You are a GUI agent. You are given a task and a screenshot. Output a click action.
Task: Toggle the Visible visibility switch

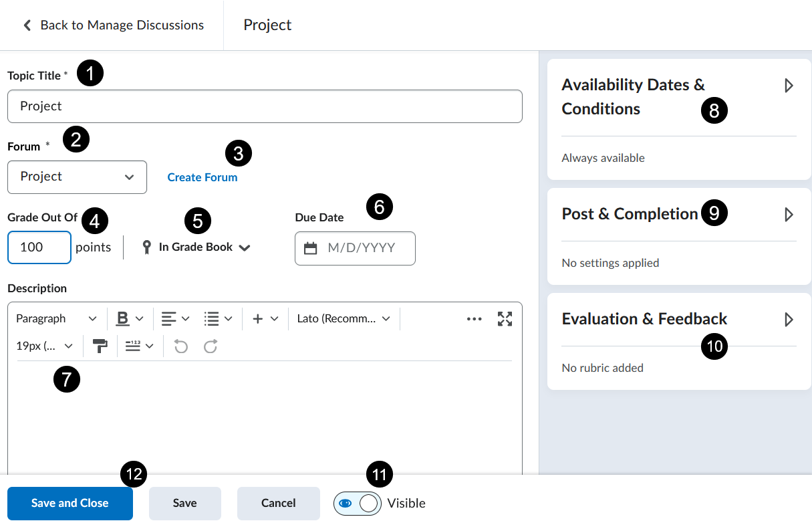[358, 504]
